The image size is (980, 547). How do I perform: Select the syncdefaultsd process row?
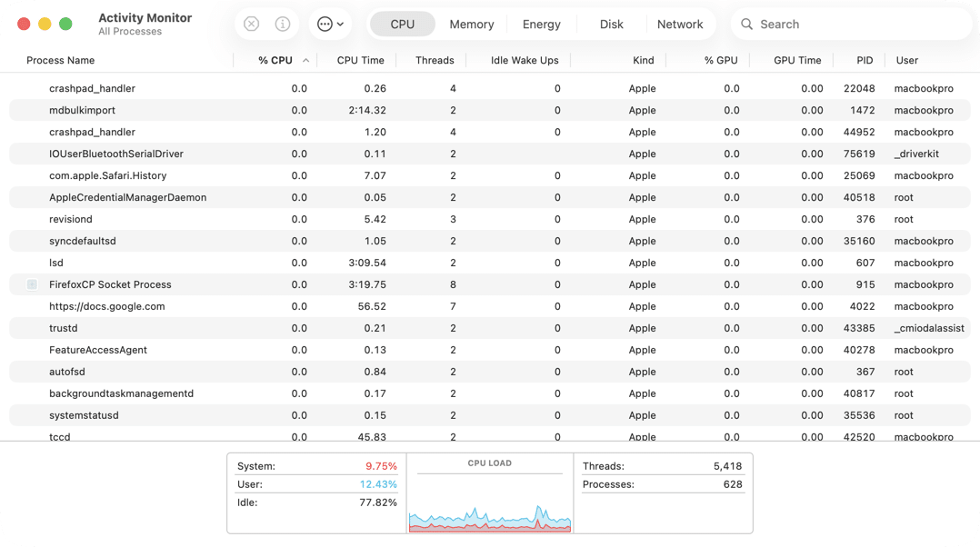pos(490,241)
